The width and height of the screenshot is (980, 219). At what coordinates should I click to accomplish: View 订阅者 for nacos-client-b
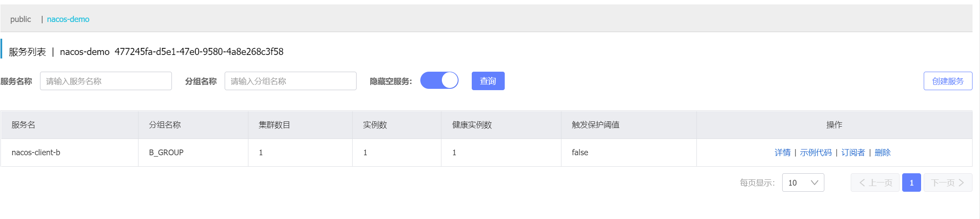(853, 153)
